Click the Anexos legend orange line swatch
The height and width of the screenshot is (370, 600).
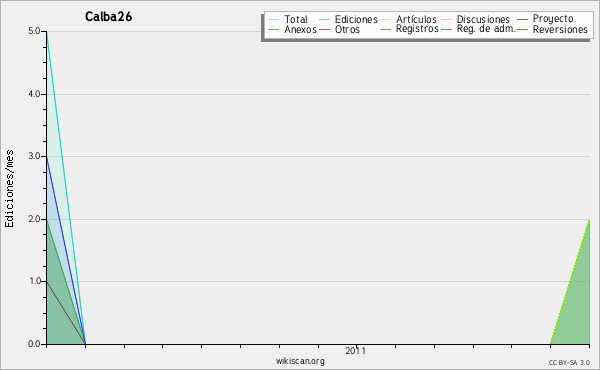[274, 29]
